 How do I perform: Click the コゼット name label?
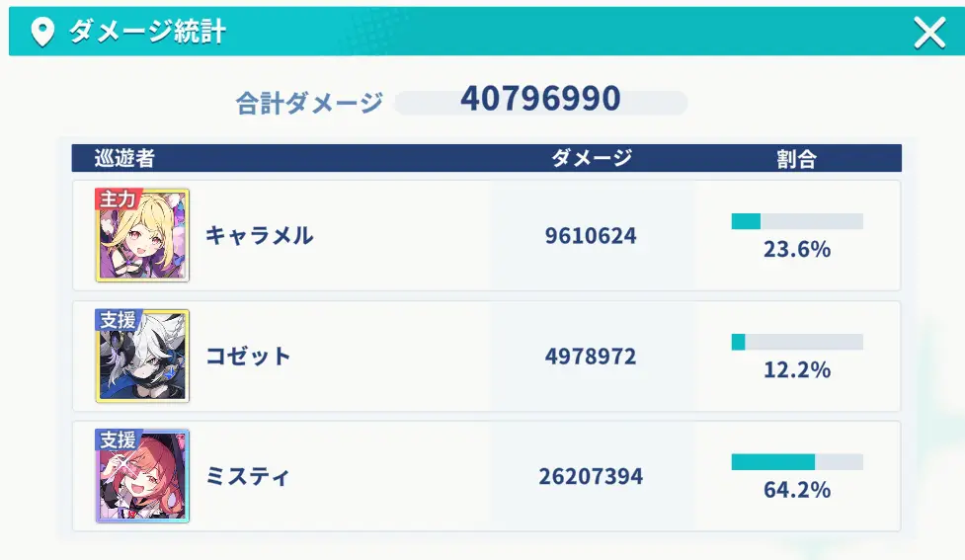click(248, 357)
